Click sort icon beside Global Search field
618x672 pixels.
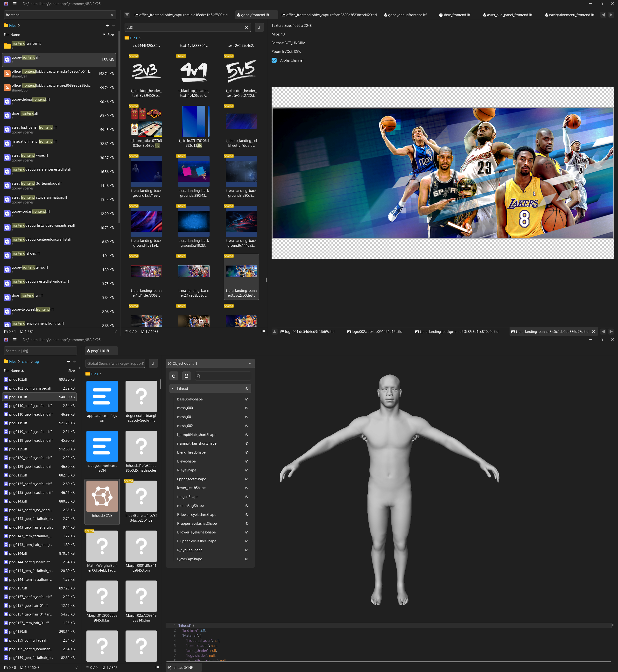[x=153, y=364]
